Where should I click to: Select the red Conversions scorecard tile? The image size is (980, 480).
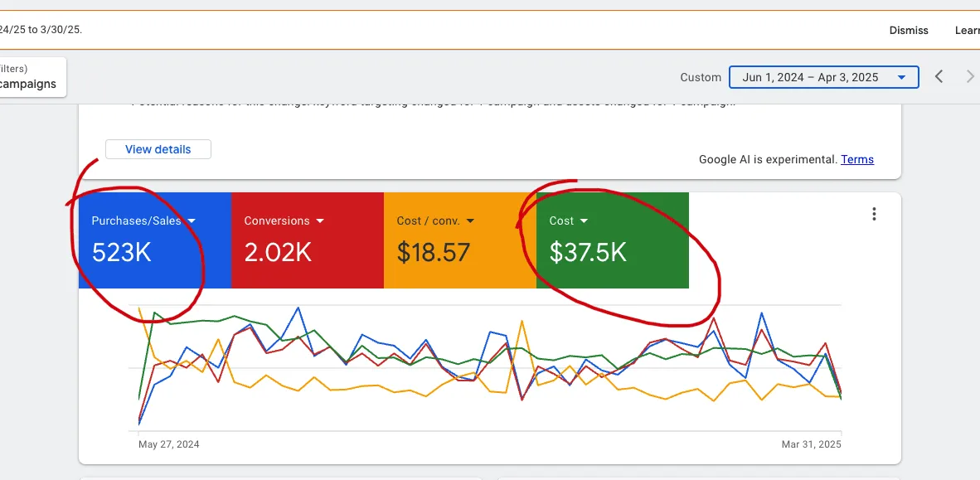[x=308, y=240]
